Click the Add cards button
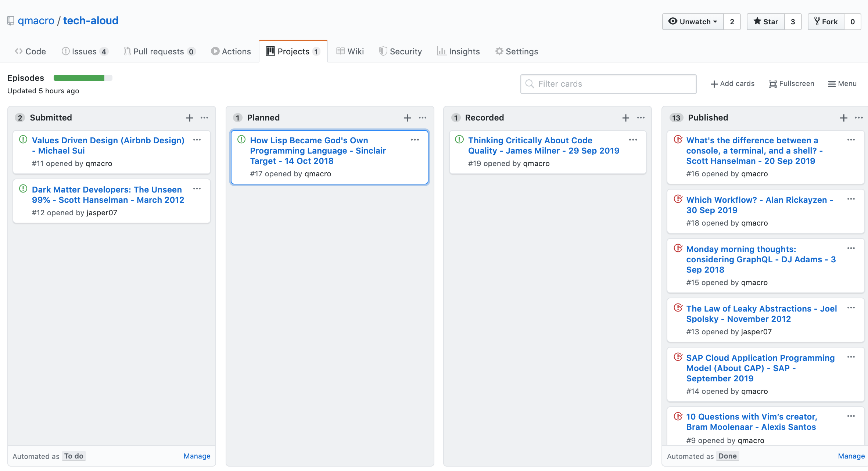868x471 pixels. point(732,84)
